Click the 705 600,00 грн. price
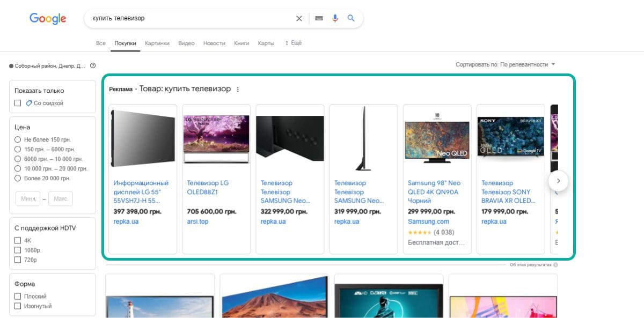Screen dimensions: 644x318 pos(211,212)
